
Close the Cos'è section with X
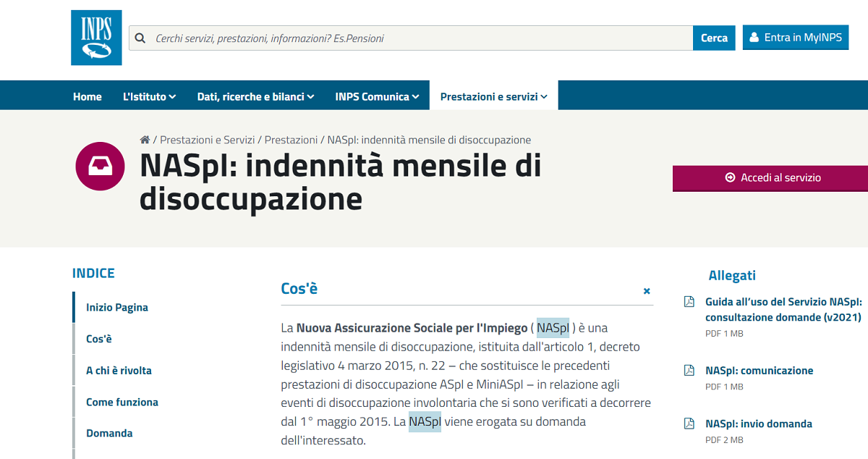pyautogui.click(x=647, y=291)
